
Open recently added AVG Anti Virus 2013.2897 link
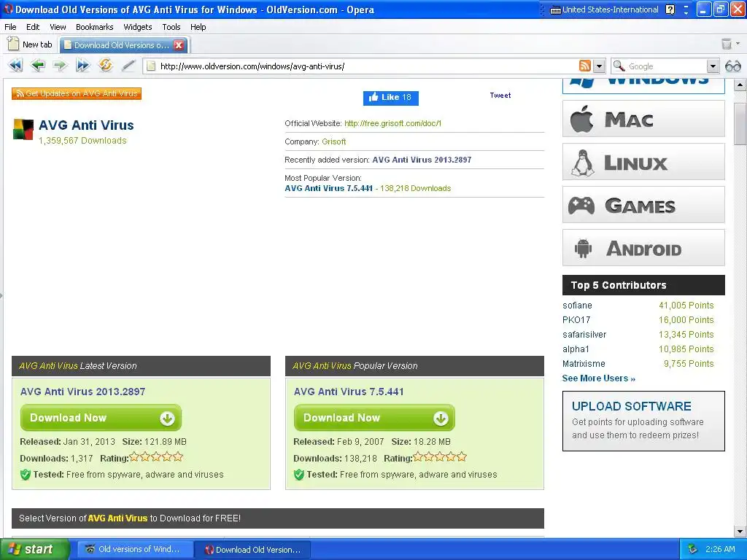tap(422, 160)
